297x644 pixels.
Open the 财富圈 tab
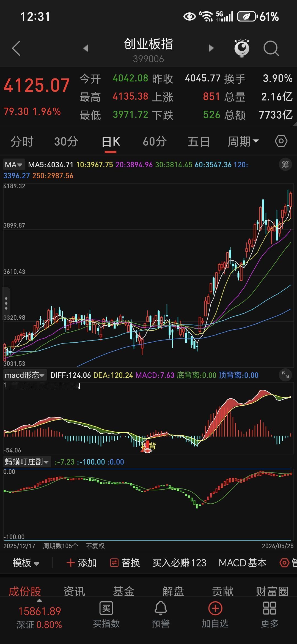click(x=272, y=591)
